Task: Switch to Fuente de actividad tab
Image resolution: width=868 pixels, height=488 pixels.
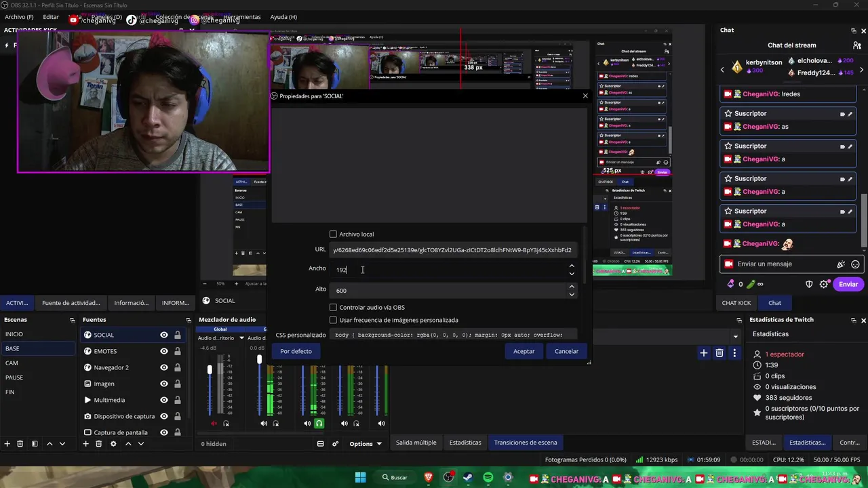Action: point(71,303)
